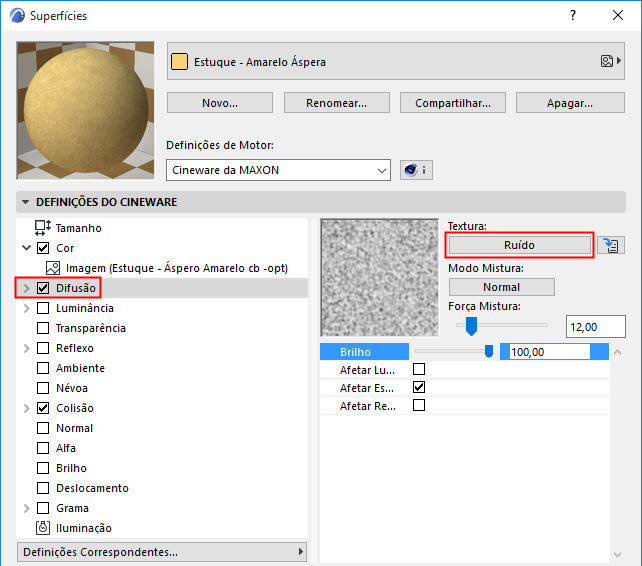The image size is (642, 566).
Task: Click the Brilho 100,00 value field
Action: click(549, 352)
